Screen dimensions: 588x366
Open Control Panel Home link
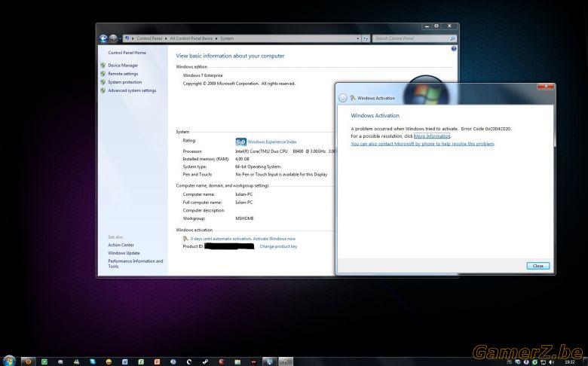tap(127, 53)
